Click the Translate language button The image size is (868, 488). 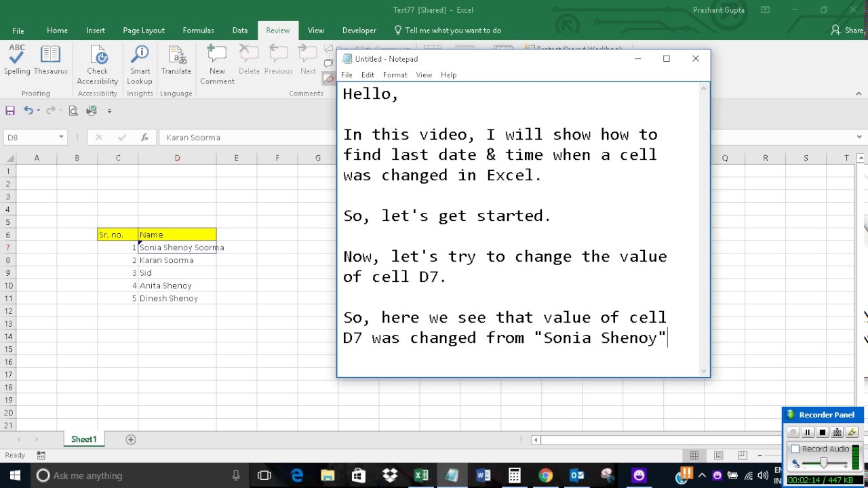click(x=176, y=60)
